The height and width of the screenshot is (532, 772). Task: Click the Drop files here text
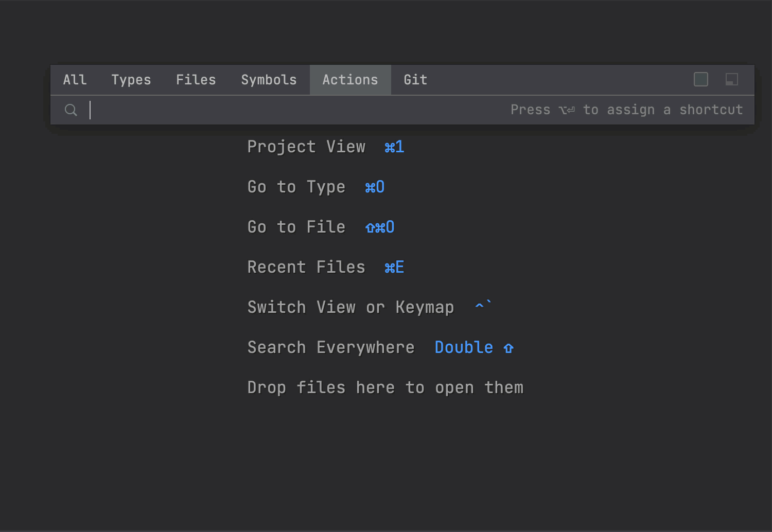pos(385,387)
